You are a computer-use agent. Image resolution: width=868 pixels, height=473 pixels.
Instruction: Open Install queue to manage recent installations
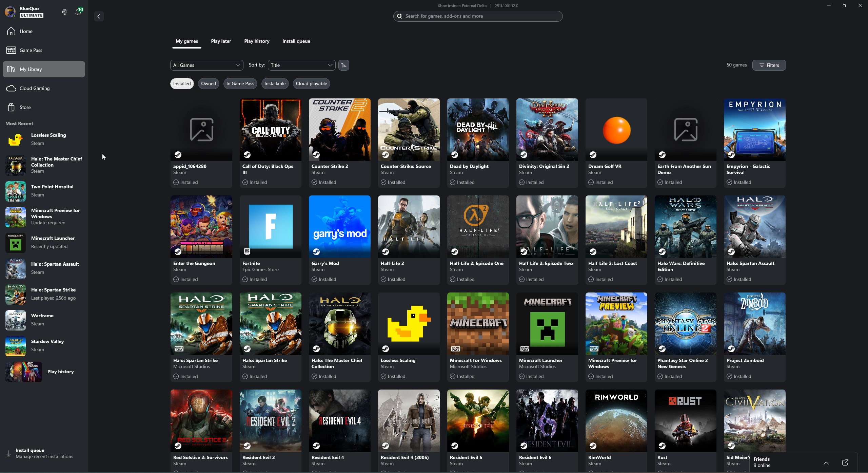coord(41,453)
